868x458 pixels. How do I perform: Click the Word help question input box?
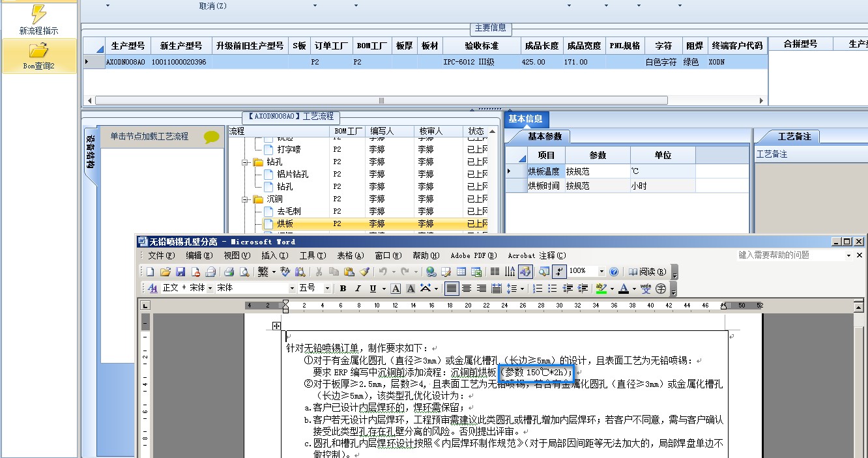(790, 255)
